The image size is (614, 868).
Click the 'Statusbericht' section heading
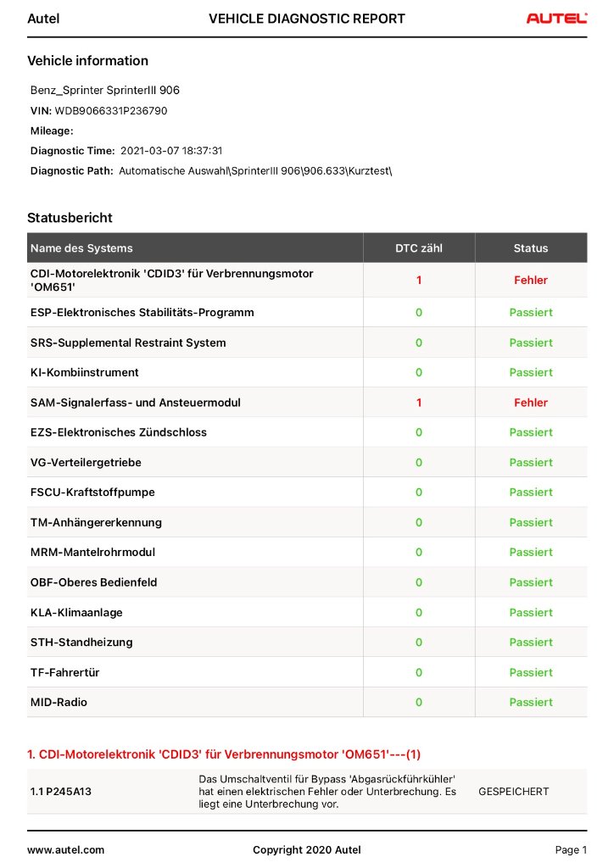(70, 218)
